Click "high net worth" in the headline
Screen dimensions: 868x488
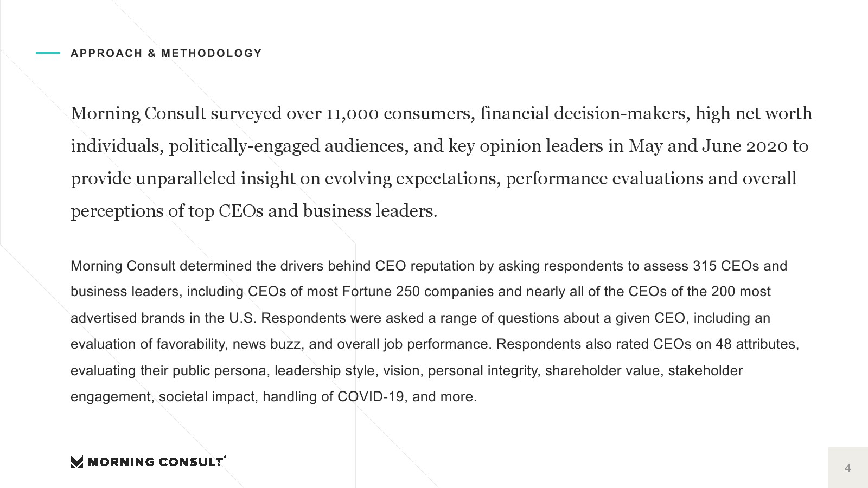click(x=754, y=113)
